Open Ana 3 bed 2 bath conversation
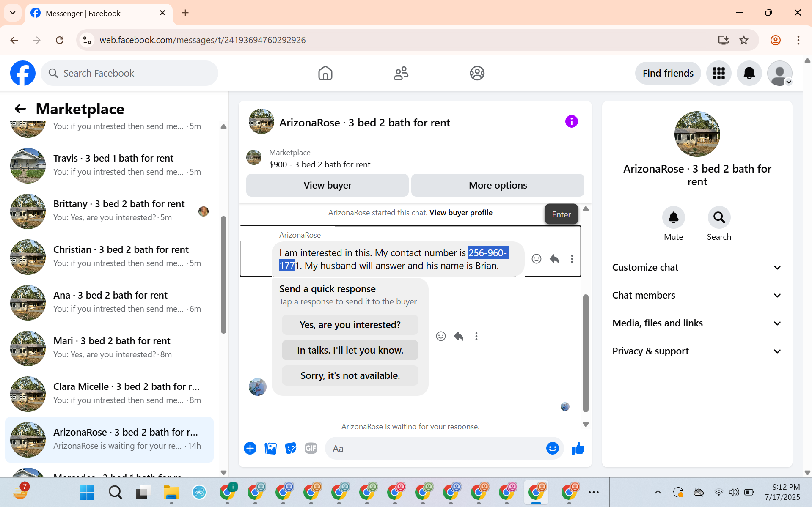 (x=109, y=302)
